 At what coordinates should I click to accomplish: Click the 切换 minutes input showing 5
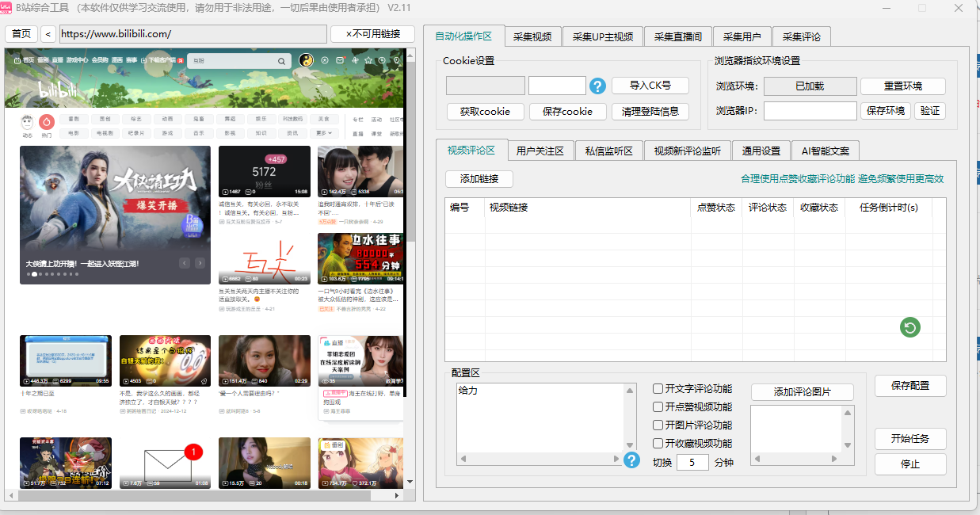(x=692, y=462)
